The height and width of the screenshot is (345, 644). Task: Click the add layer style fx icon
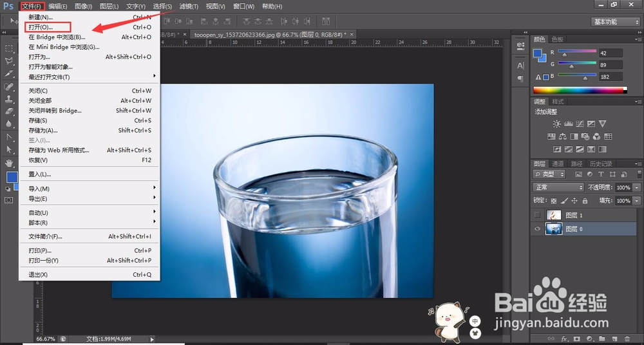pyautogui.click(x=564, y=339)
